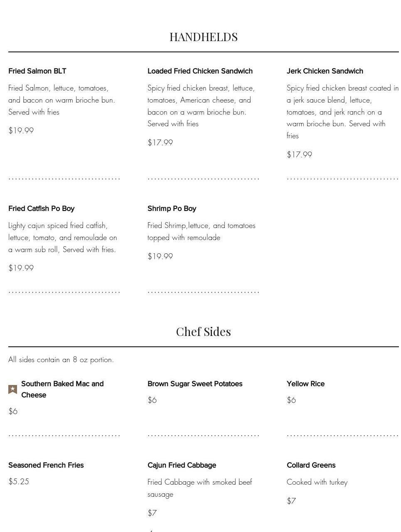
Task: Click the Seasoned French Fries $5.25 price
Action: 19,482
